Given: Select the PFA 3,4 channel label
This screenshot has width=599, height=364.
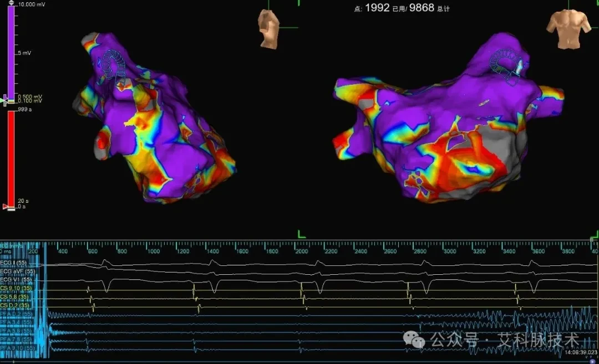Looking at the screenshot, I should tap(16, 322).
